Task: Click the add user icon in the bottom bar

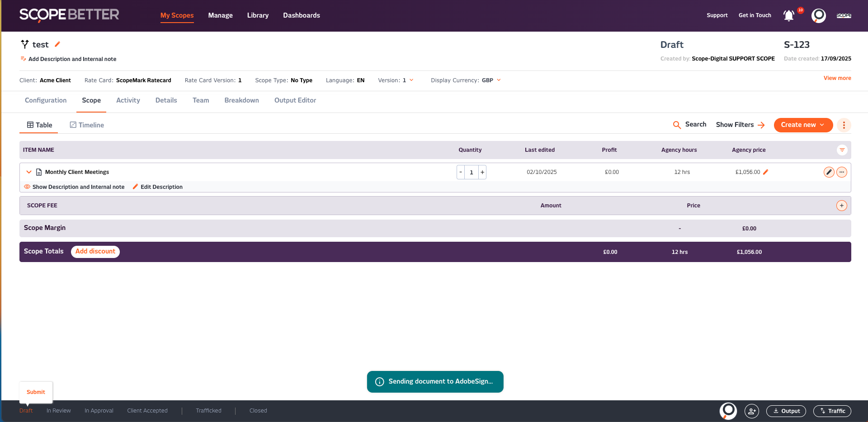Action: pos(752,411)
